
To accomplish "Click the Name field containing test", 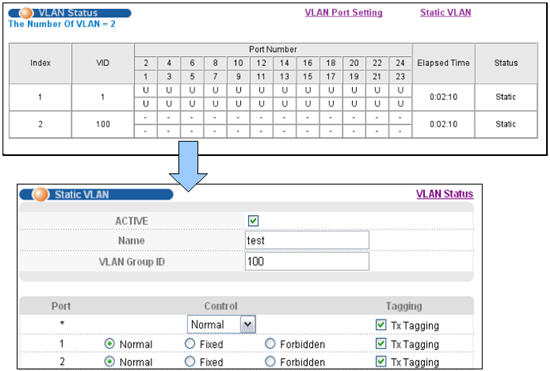I will [x=307, y=240].
